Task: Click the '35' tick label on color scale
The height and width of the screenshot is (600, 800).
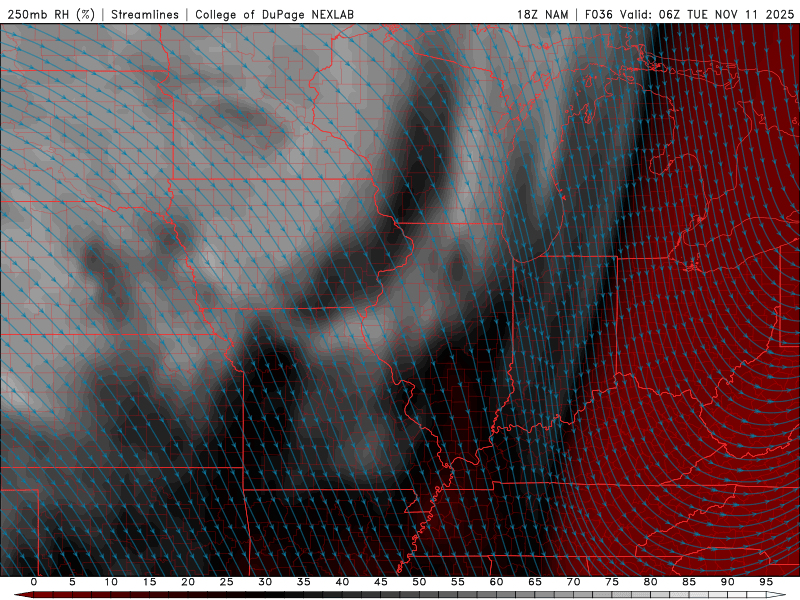Action: (x=304, y=582)
